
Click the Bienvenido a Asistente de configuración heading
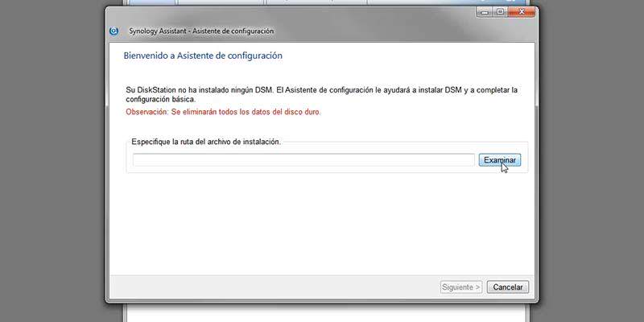[203, 56]
